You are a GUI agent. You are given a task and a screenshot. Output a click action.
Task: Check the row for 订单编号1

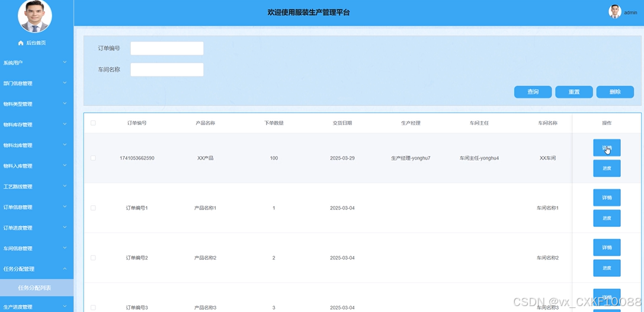click(x=93, y=208)
